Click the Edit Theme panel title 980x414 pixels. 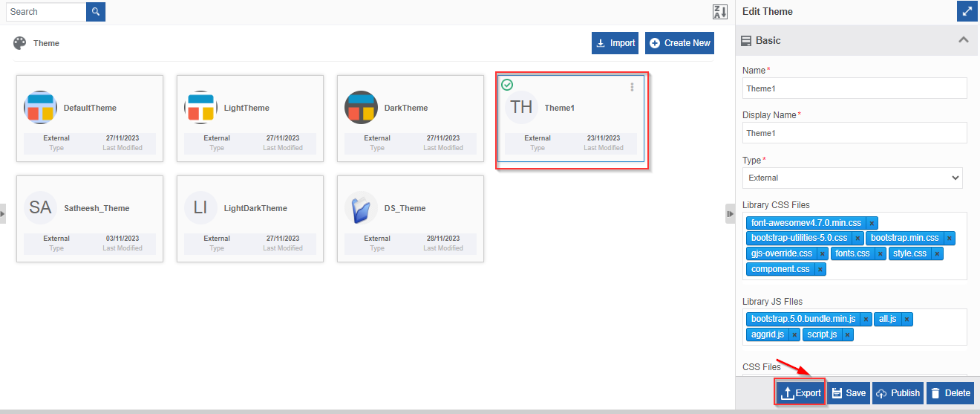[x=768, y=11]
